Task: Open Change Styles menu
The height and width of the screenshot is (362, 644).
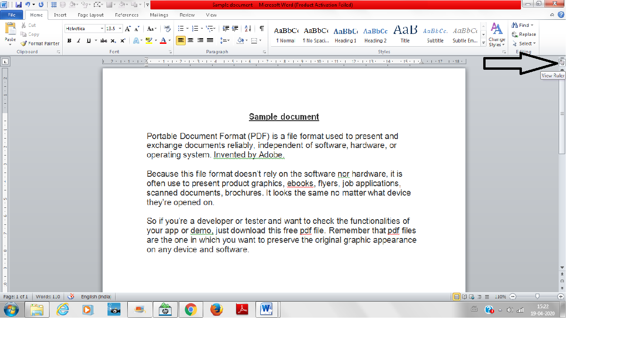Action: (x=496, y=35)
